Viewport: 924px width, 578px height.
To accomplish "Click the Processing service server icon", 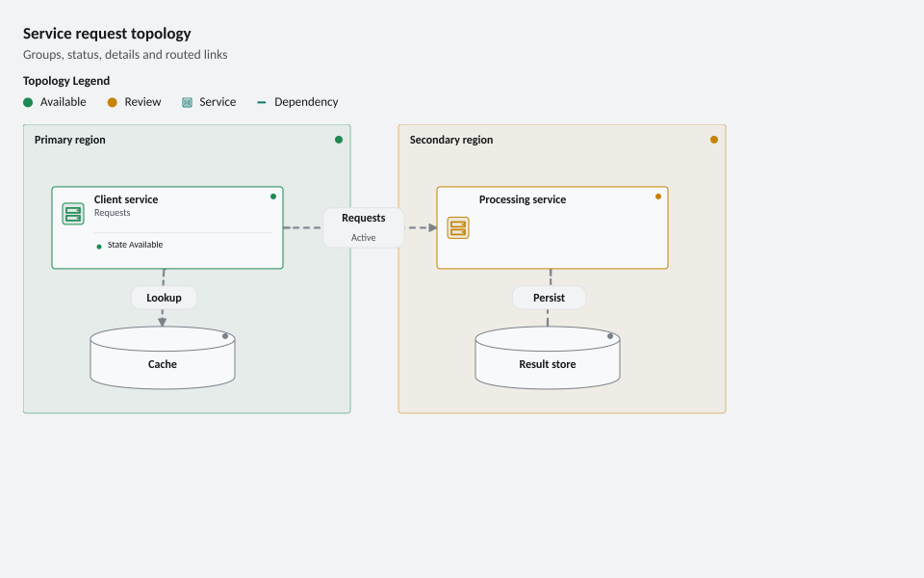I will click(458, 227).
